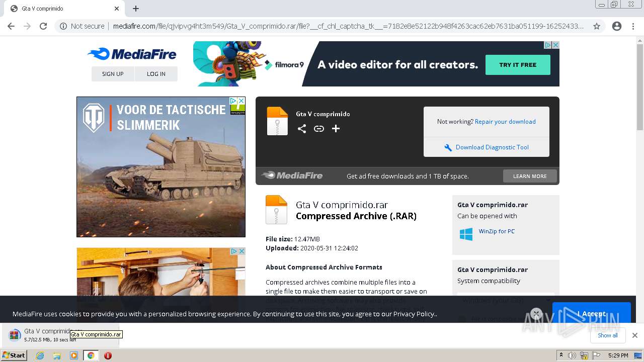Click 'Compressed Archive (.RAR)' heading
The height and width of the screenshot is (362, 644).
(x=356, y=216)
